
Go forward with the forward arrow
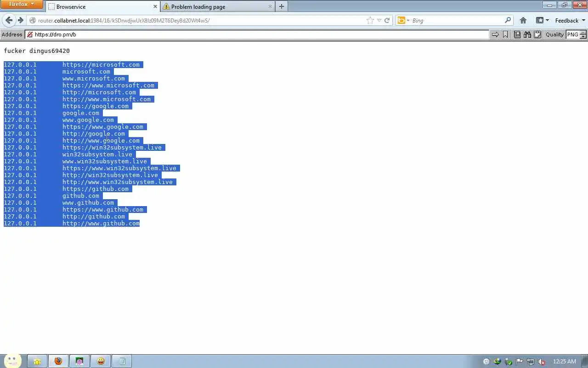20,20
